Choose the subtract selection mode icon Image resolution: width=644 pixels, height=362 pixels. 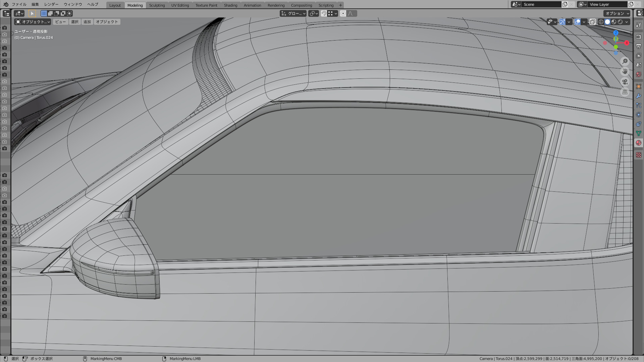tap(57, 13)
